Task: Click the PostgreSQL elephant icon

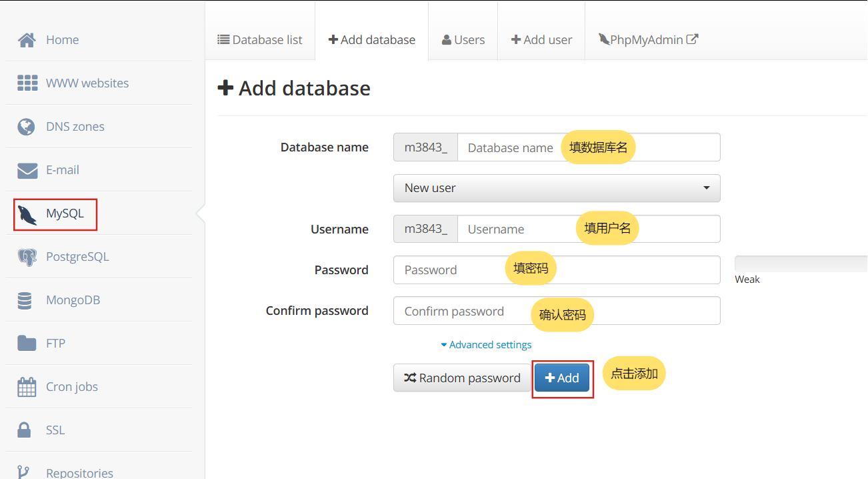Action: (27, 257)
